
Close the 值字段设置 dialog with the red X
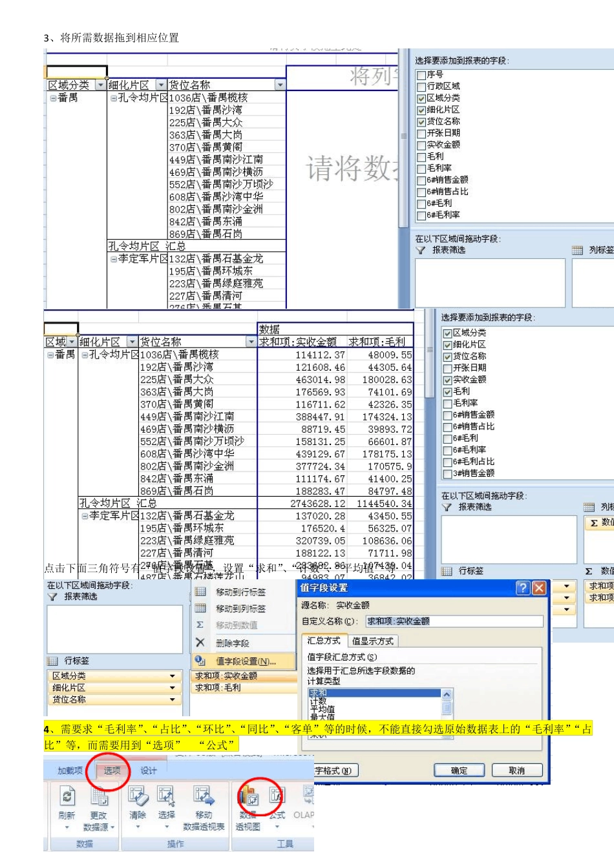[538, 588]
